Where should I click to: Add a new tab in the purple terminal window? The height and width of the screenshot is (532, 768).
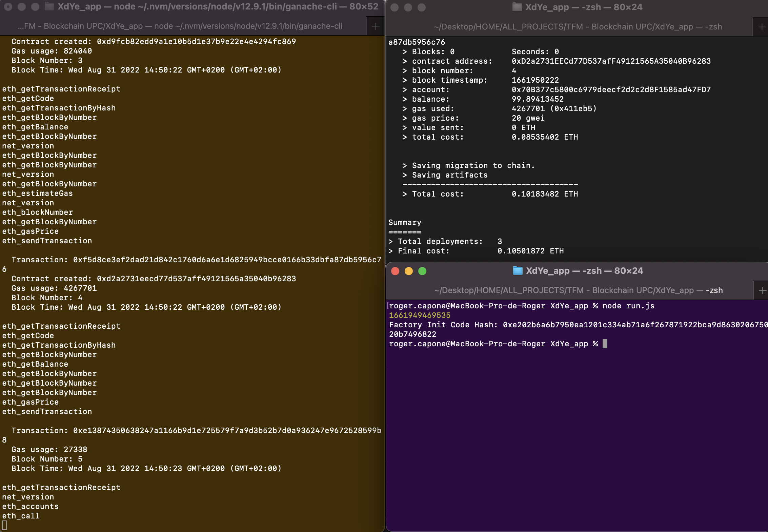tap(762, 290)
